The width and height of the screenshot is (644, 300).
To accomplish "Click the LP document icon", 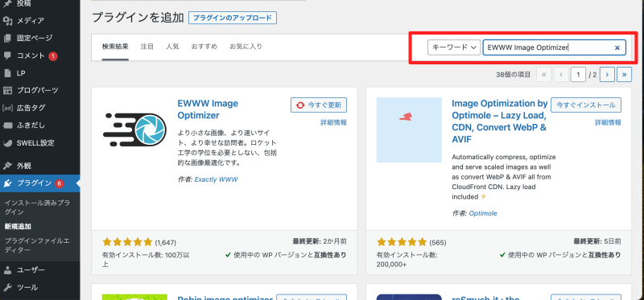I will point(7,73).
